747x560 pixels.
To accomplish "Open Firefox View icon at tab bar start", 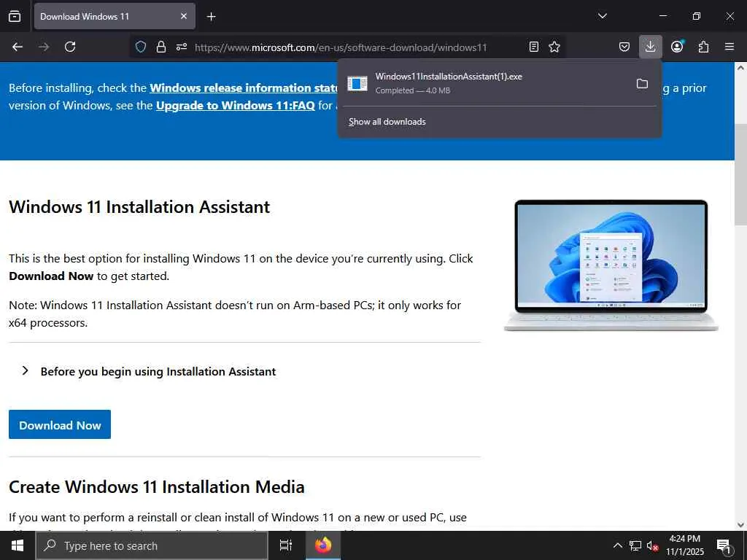I will point(15,16).
